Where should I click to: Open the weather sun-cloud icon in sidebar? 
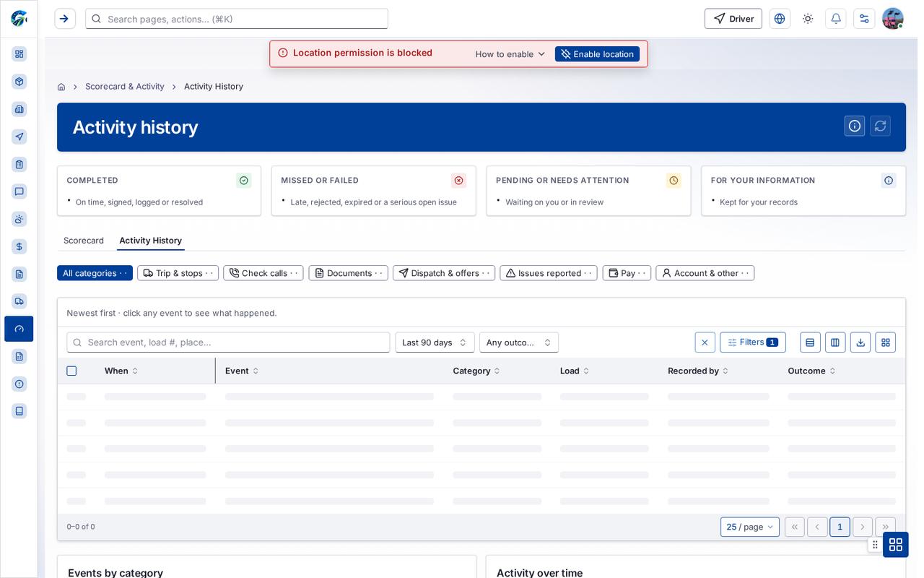pyautogui.click(x=19, y=219)
